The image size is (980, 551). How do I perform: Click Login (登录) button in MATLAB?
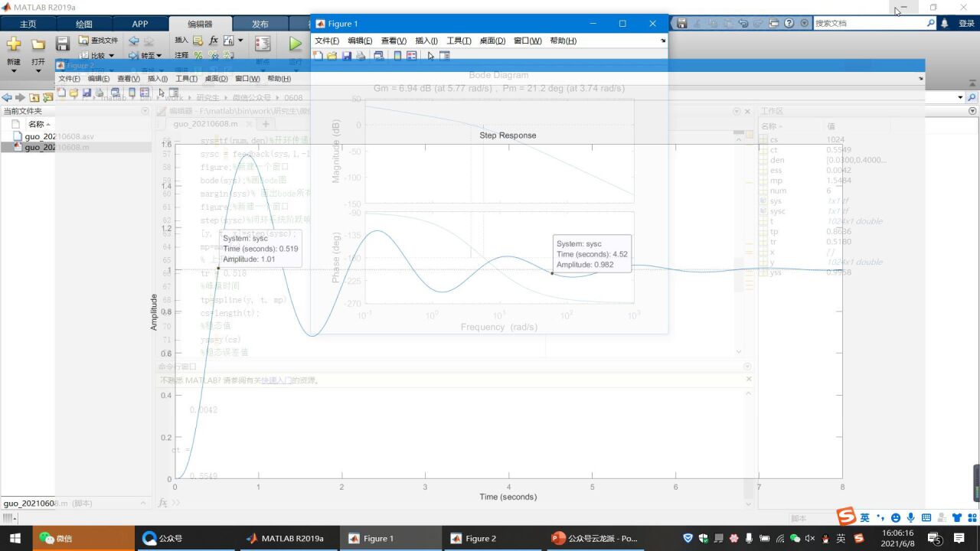click(966, 24)
